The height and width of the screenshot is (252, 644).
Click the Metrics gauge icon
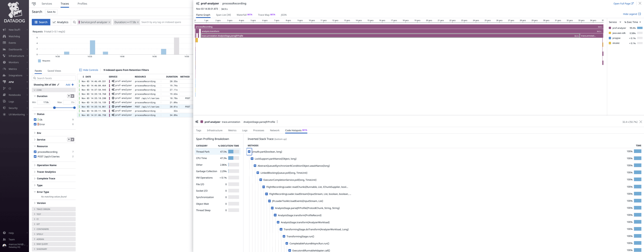(x=4, y=69)
